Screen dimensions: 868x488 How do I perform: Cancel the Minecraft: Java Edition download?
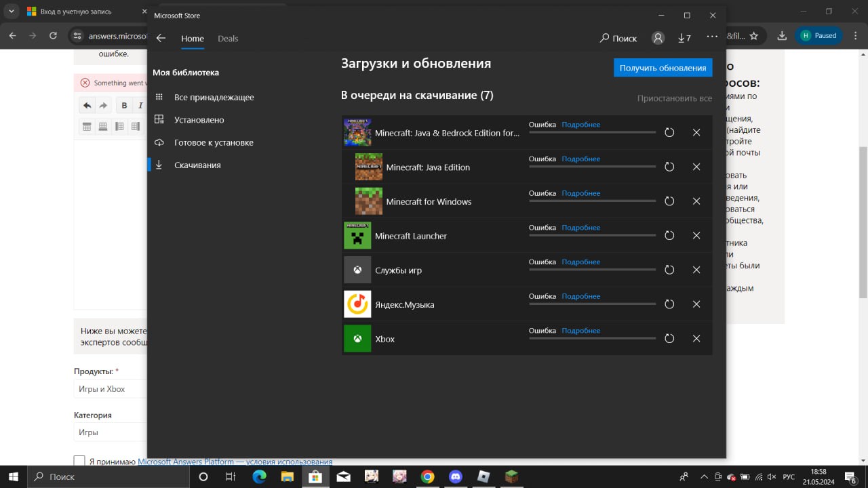coord(696,167)
